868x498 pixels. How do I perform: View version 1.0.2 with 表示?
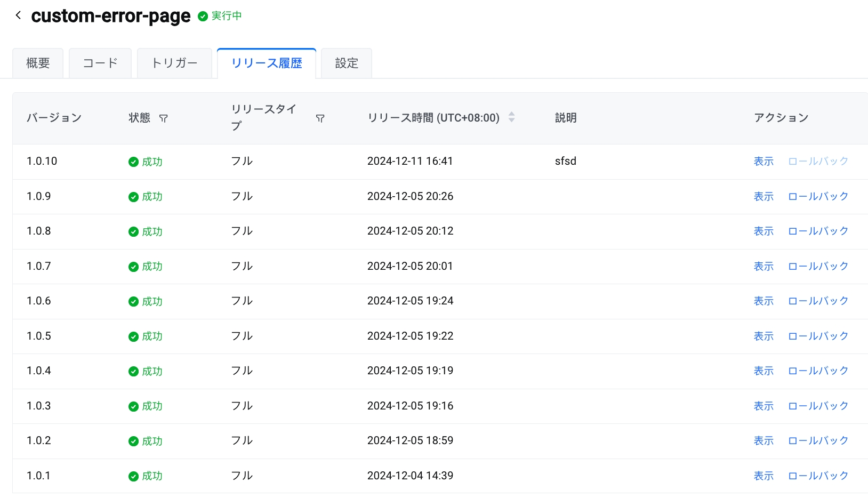[x=763, y=441]
